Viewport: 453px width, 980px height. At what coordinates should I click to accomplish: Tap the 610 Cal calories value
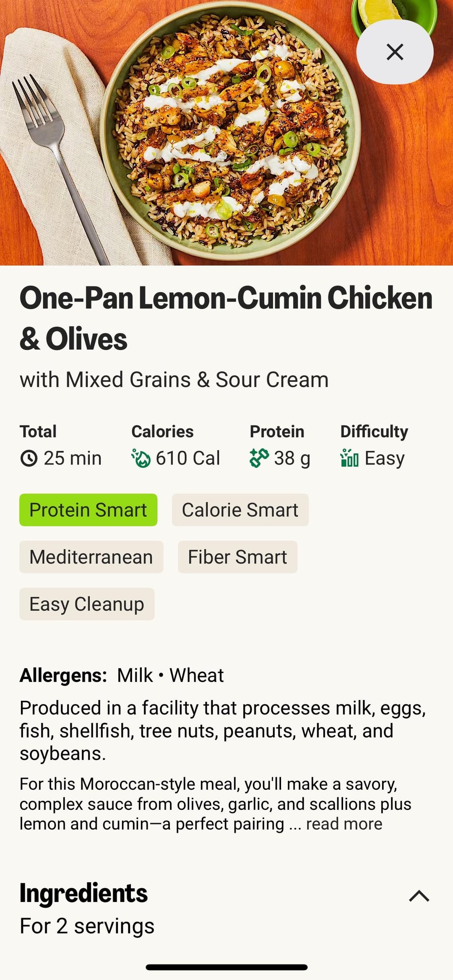(188, 458)
